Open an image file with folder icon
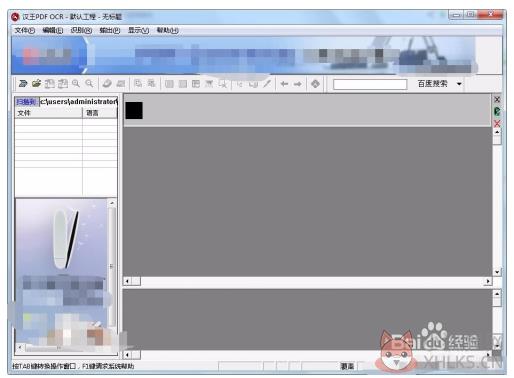The height and width of the screenshot is (378, 514). coord(36,83)
